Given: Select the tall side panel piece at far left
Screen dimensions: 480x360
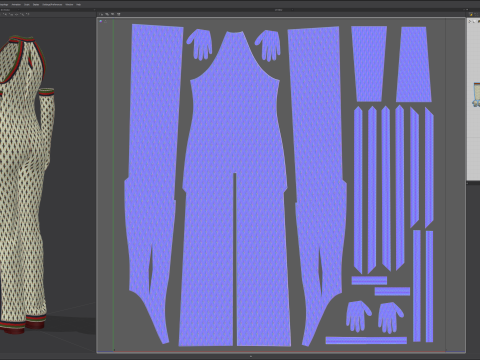Looking at the screenshot, I should (152, 167).
